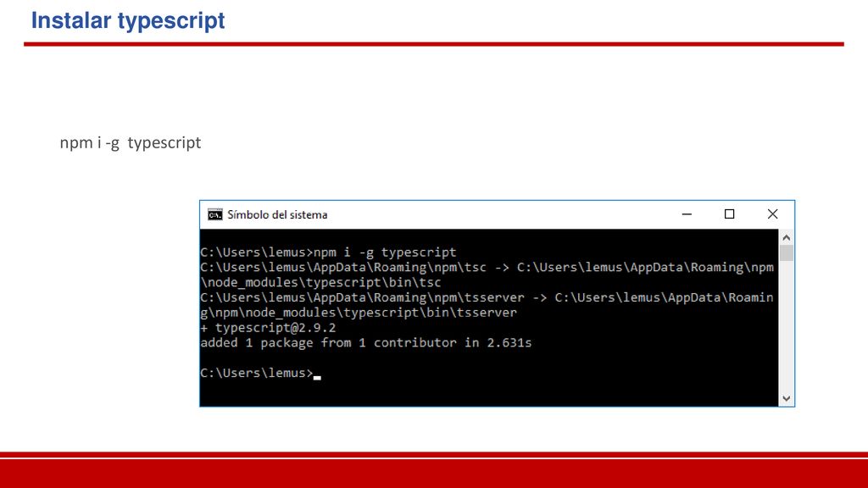Maximize the Símbolo del sistema window
The height and width of the screenshot is (488, 868).
tap(730, 214)
